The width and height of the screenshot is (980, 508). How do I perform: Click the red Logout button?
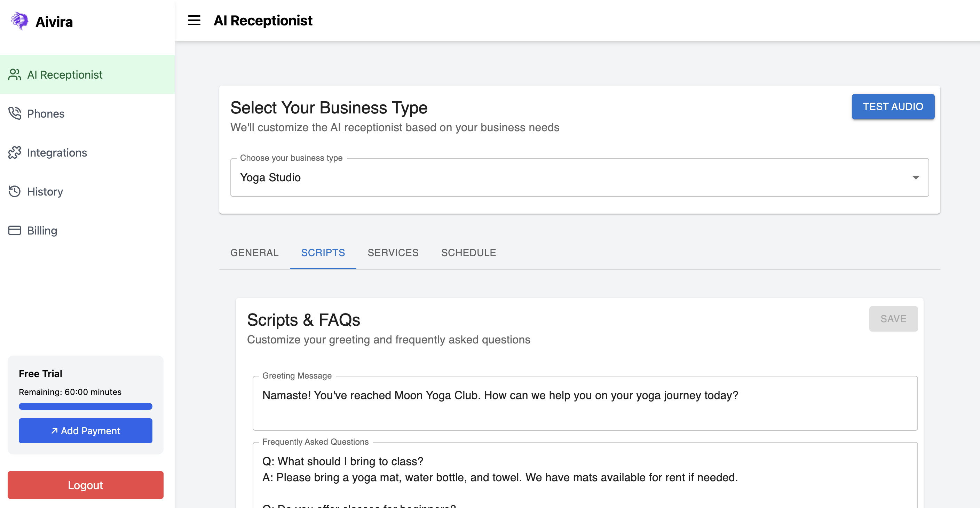tap(86, 485)
